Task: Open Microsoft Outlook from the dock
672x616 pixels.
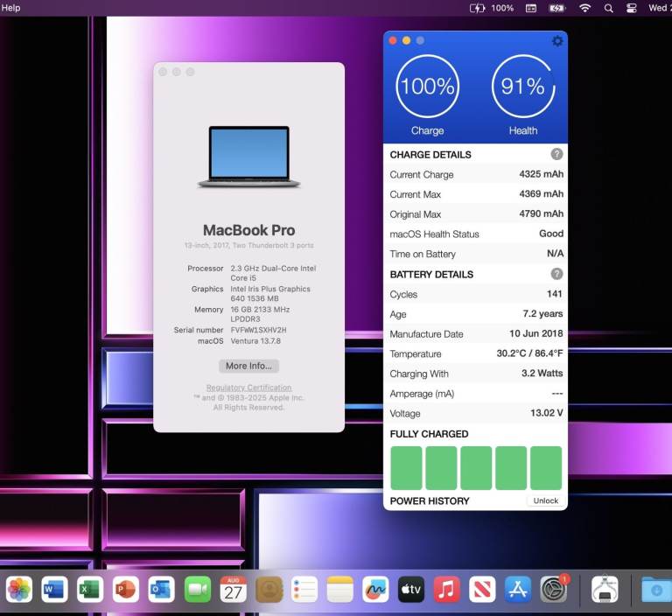Action: point(161,590)
